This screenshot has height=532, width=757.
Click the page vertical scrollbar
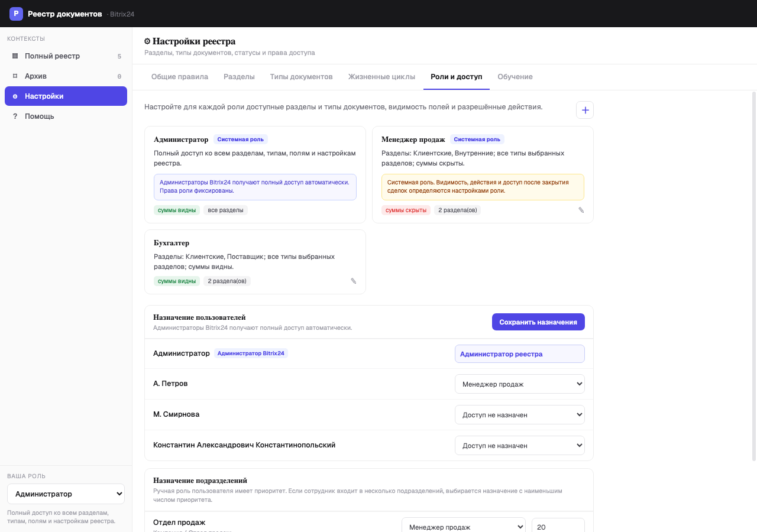coord(754,275)
